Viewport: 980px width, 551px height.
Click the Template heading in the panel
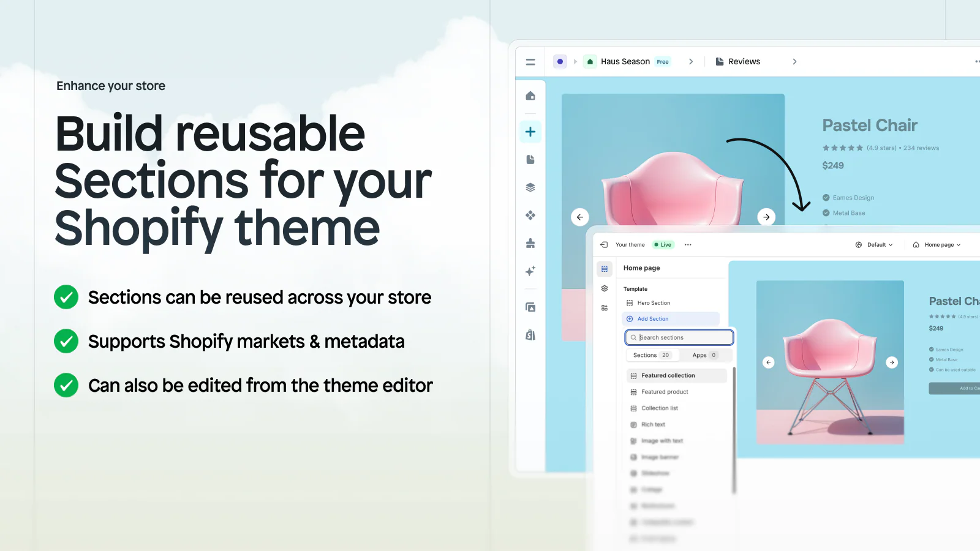tap(635, 289)
